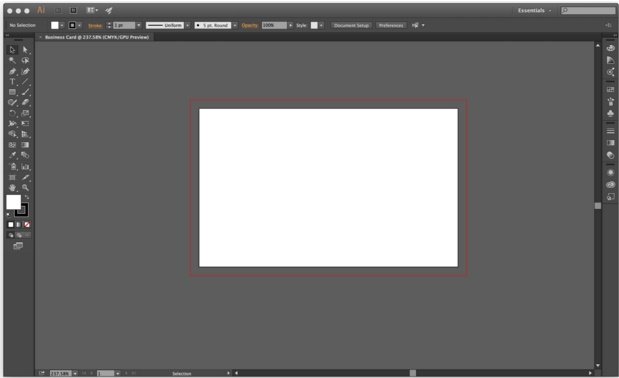This screenshot has height=378, width=619.
Task: Select the Eyedropper tool
Action: [x=12, y=155]
